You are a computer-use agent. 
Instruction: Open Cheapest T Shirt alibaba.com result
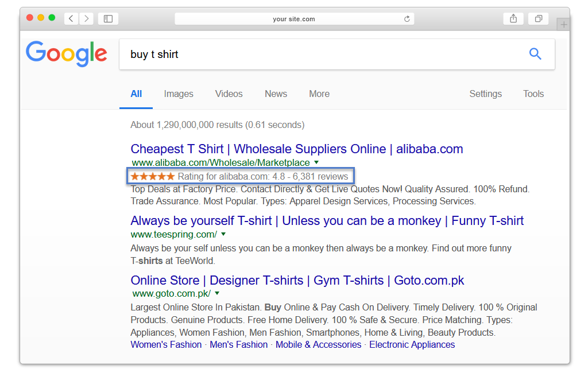pyautogui.click(x=297, y=149)
